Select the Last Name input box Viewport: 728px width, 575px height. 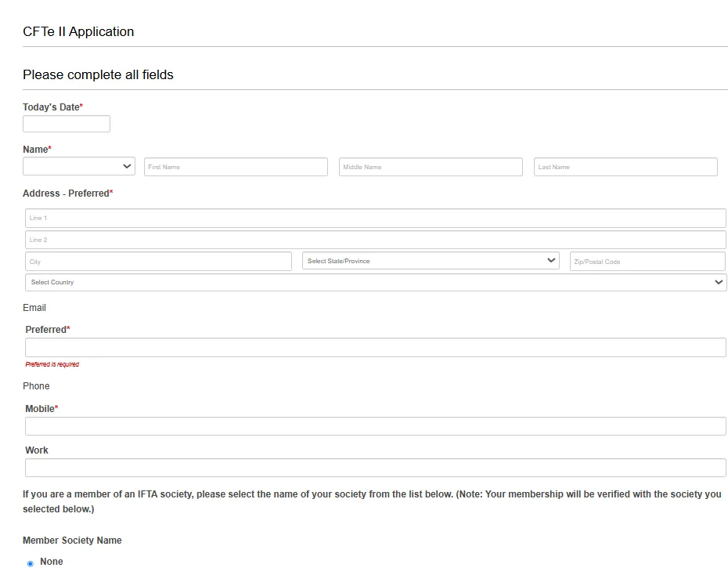coord(625,167)
